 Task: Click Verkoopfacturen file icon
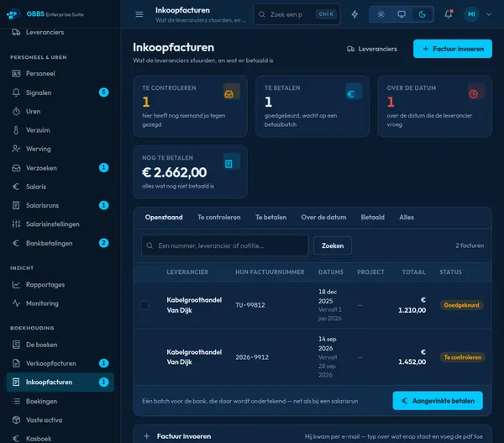coord(16,363)
